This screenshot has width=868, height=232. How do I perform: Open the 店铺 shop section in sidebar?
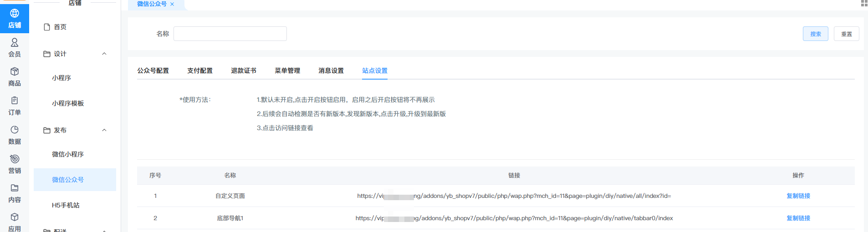pyautogui.click(x=15, y=19)
